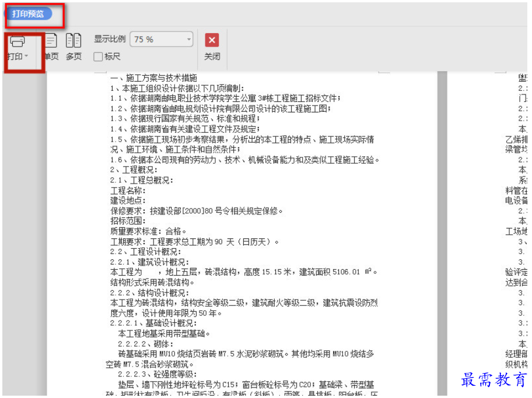
Task: Click the 工程名称: line
Action: [128, 191]
